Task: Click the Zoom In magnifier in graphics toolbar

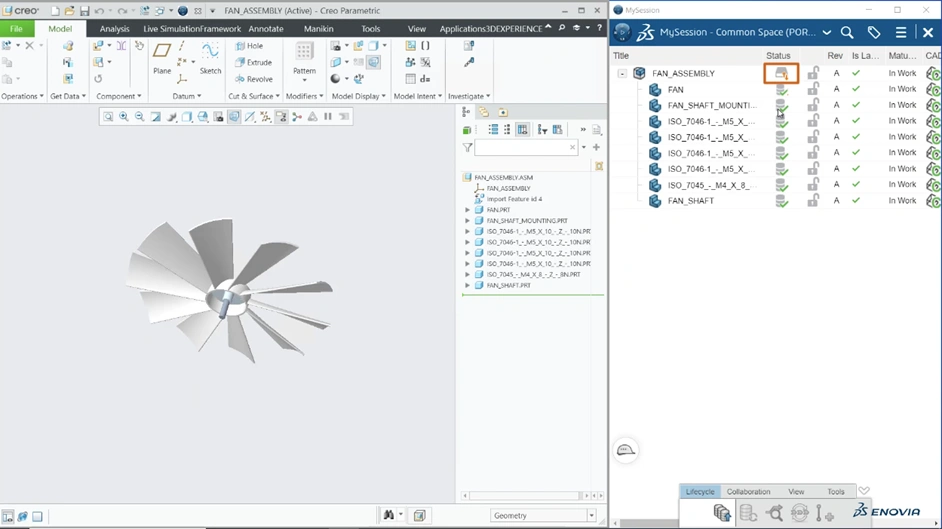Action: click(x=124, y=116)
